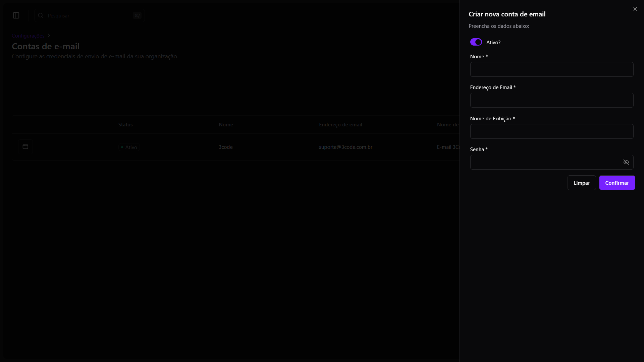
Task: Click the search magnifier icon
Action: coord(41,15)
